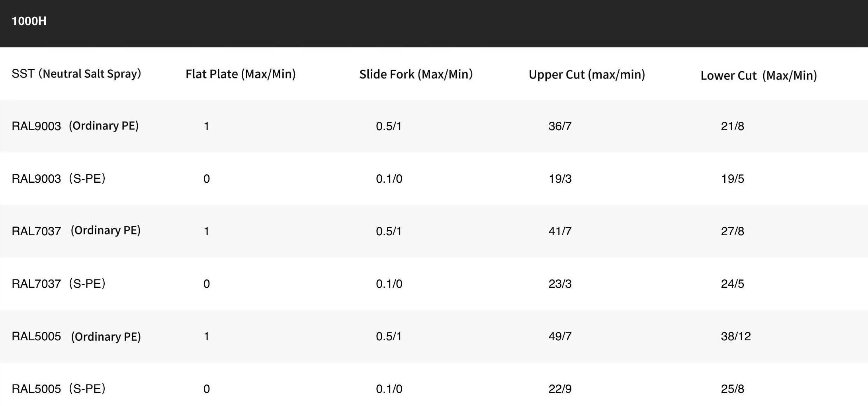Click the Upper Cut (max/min) column header
This screenshot has height=406, width=868.
(587, 74)
